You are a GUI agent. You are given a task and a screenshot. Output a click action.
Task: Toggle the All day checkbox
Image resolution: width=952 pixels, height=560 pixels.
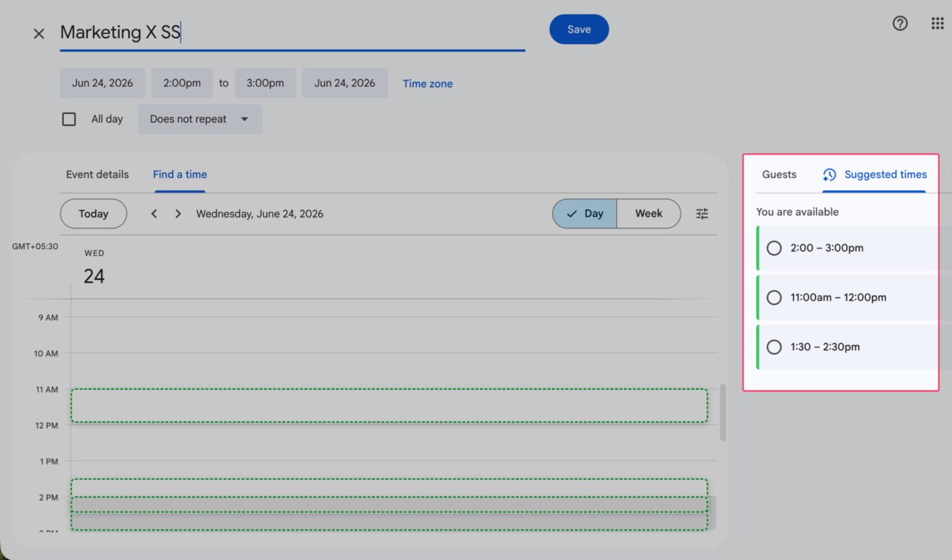pyautogui.click(x=69, y=119)
